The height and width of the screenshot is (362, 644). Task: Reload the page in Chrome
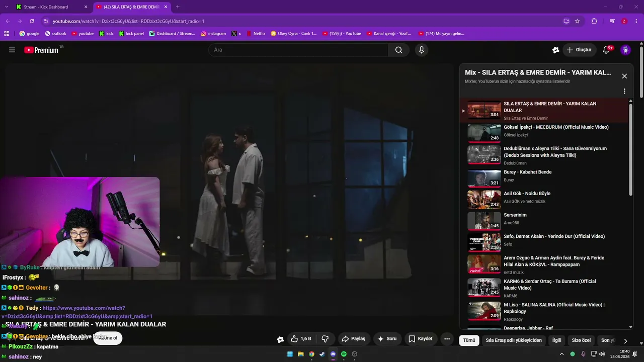point(32,21)
